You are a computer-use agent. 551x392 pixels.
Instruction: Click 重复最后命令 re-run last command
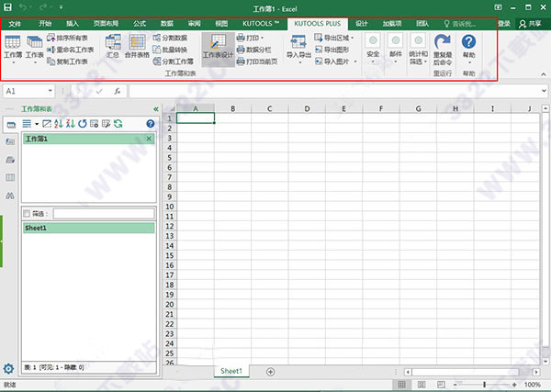click(x=443, y=50)
